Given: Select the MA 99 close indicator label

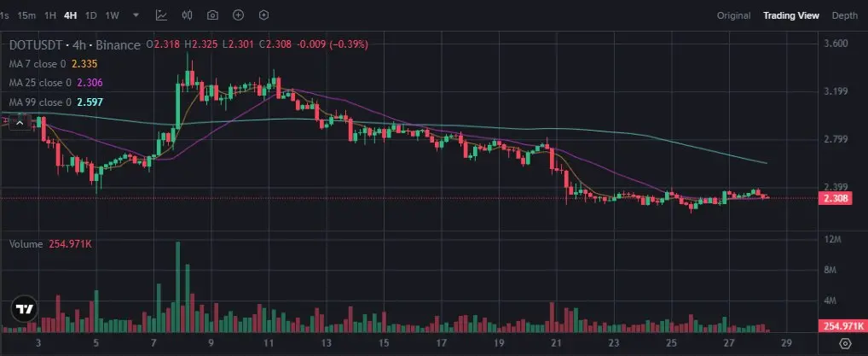Looking at the screenshot, I should tap(40, 102).
